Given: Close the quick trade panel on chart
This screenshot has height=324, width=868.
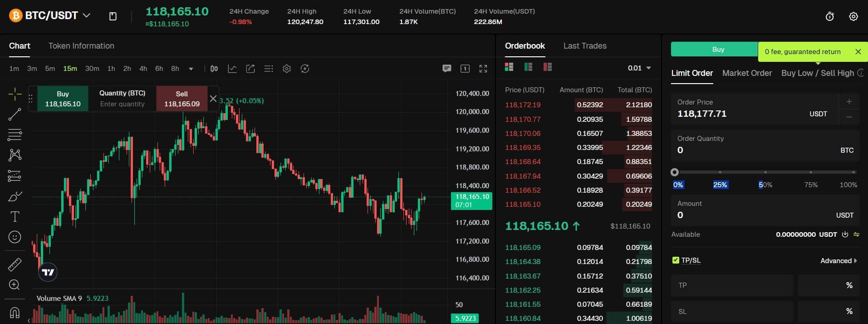Looking at the screenshot, I should click(213, 99).
